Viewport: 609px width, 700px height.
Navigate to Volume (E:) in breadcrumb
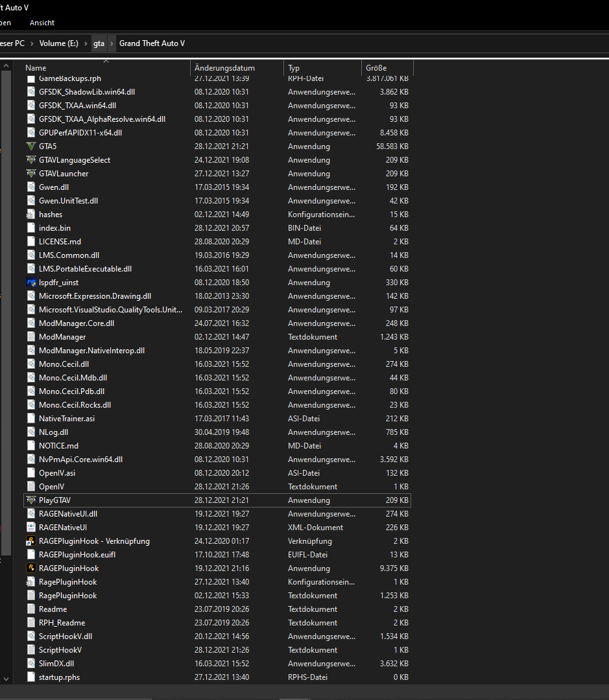(x=58, y=43)
